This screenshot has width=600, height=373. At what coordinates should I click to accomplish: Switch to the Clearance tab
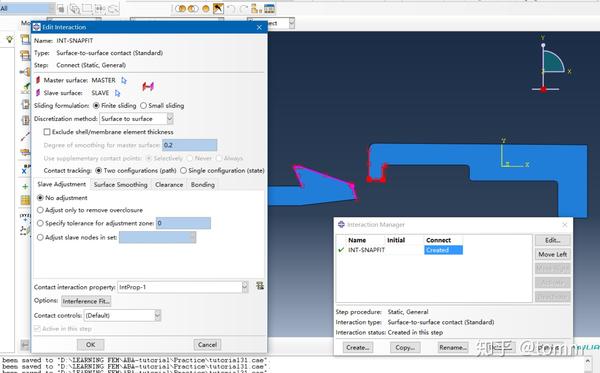(169, 185)
